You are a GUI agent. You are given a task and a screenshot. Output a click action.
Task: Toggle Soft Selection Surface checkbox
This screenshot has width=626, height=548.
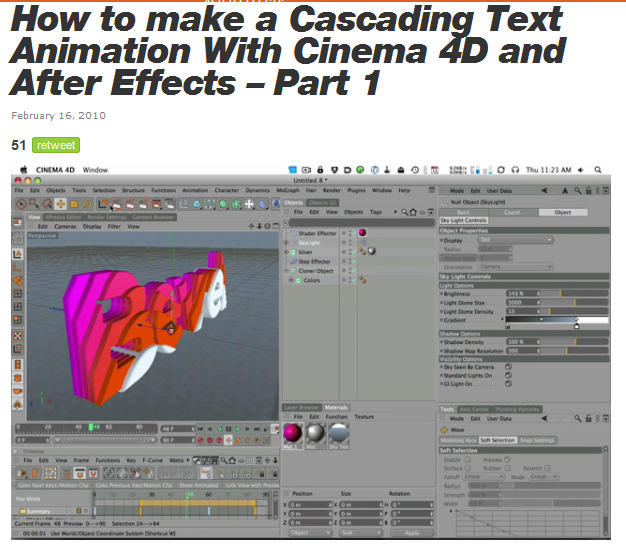click(468, 468)
